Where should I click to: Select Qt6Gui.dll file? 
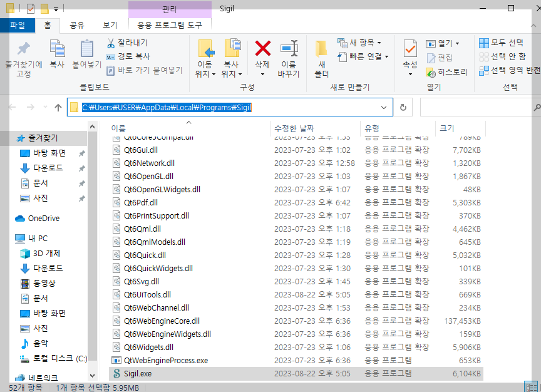coord(296,150)
